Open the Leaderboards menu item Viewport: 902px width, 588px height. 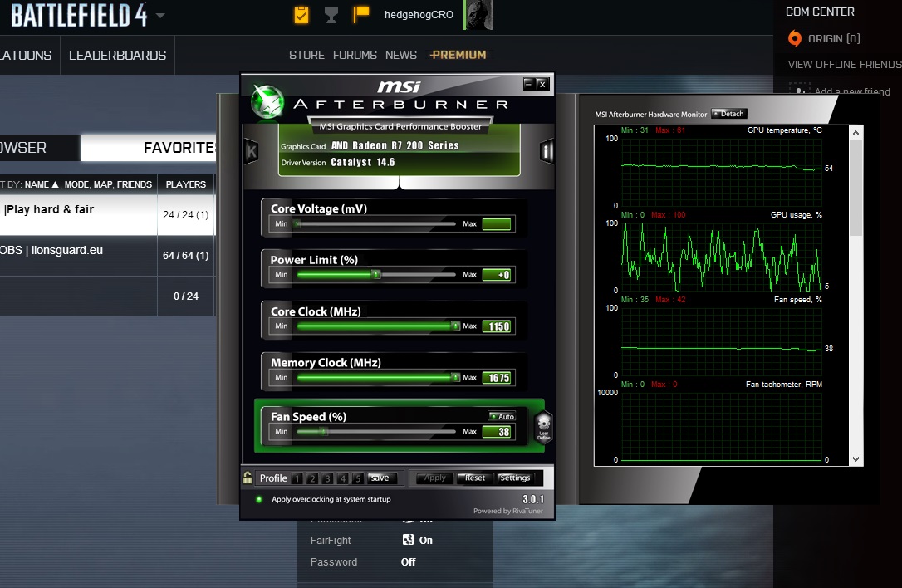(117, 55)
